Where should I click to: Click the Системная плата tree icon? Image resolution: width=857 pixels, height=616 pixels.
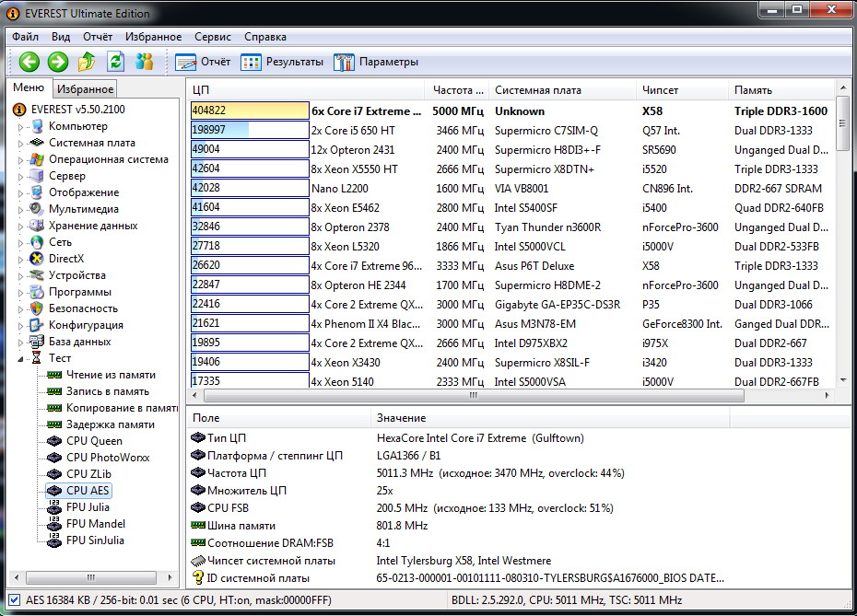pyautogui.click(x=37, y=143)
